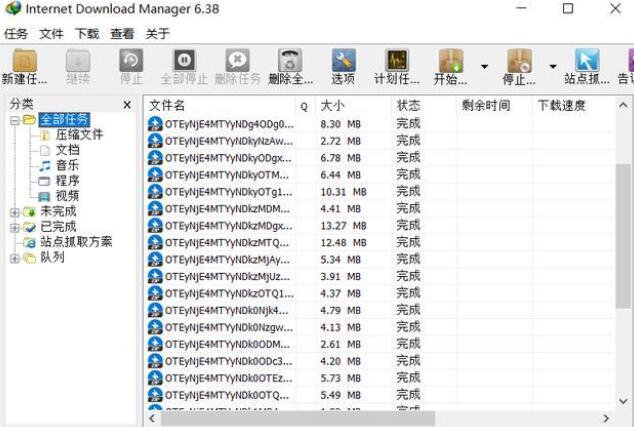
Task: Expand the 未完成 tree node
Action: coord(14,212)
